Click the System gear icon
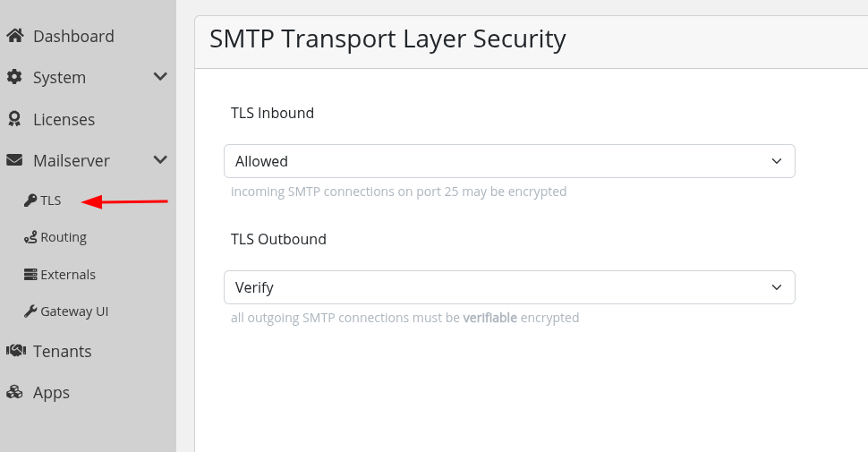 pyautogui.click(x=14, y=78)
